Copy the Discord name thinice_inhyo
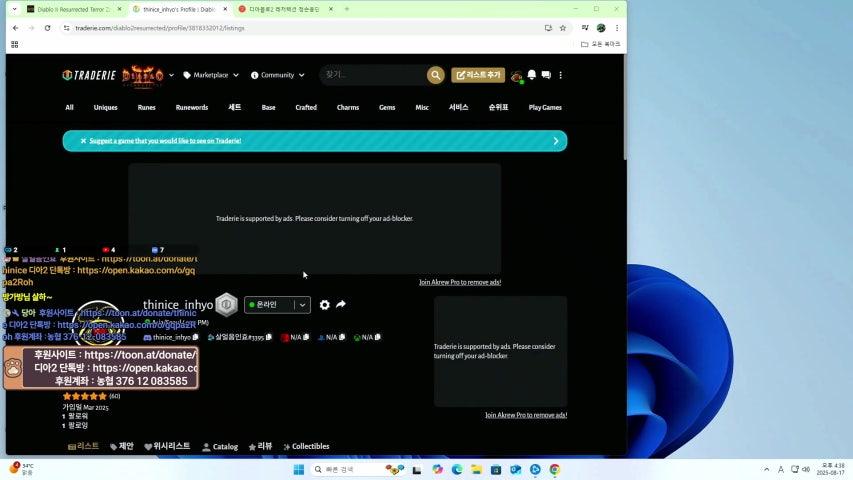This screenshot has width=853, height=480. coord(195,337)
